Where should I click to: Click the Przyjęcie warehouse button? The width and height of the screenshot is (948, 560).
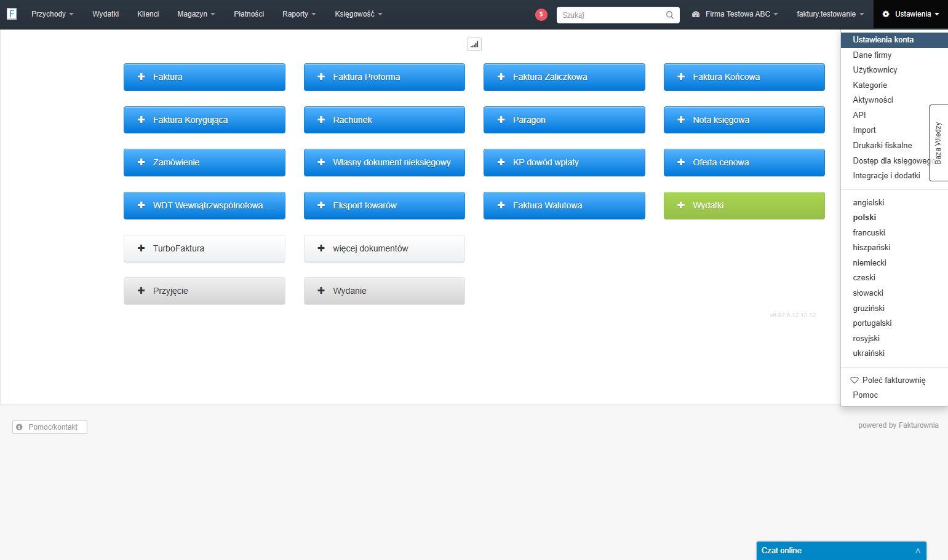coord(204,291)
